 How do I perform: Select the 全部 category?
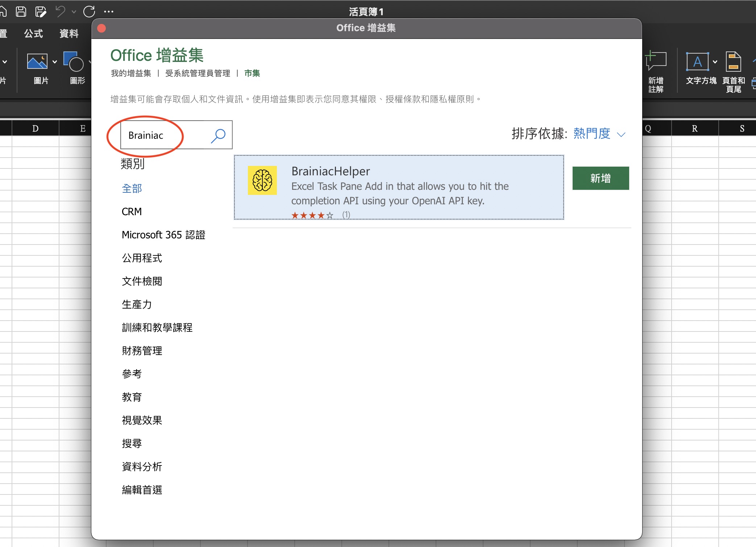coord(132,188)
